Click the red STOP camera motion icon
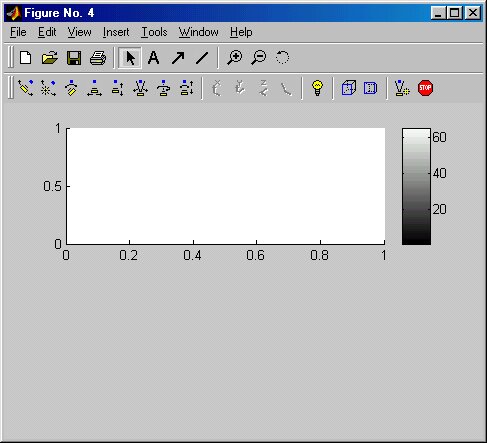The width and height of the screenshot is (487, 443). point(425,88)
